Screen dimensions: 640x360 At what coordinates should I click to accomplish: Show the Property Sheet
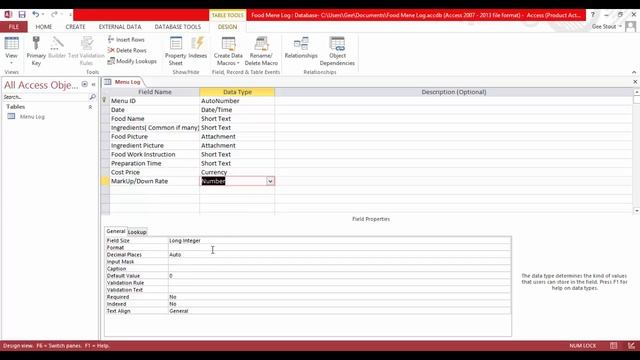[x=176, y=50]
